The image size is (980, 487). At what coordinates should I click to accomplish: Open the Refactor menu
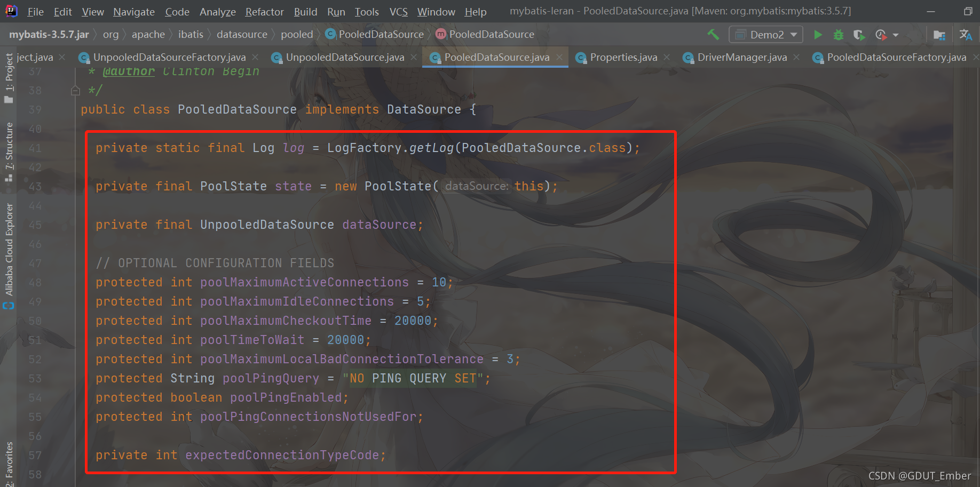pyautogui.click(x=265, y=12)
